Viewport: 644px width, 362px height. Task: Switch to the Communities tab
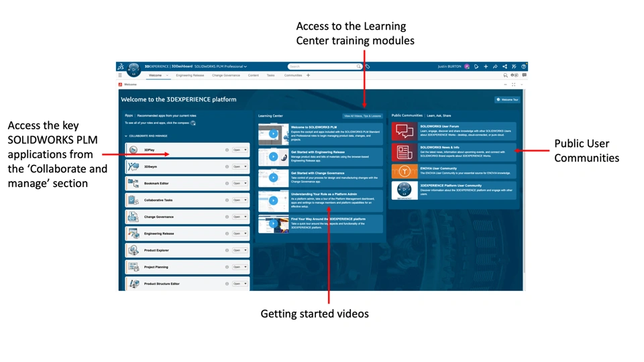pos(293,76)
